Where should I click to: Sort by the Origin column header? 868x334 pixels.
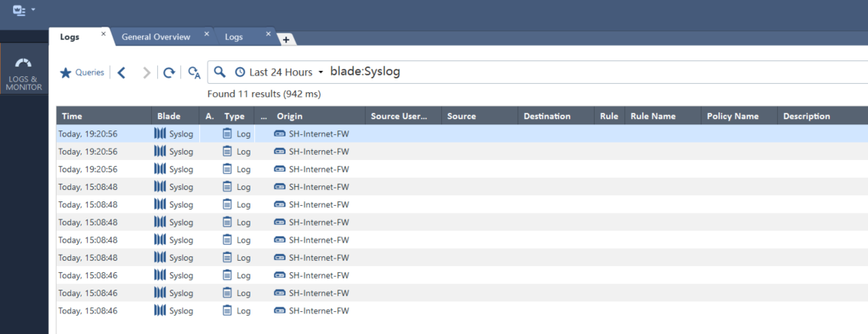click(290, 116)
